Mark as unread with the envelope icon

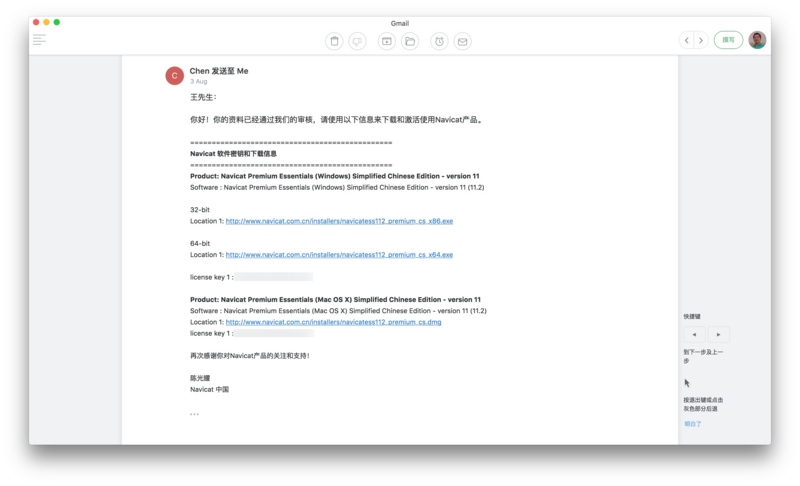[x=462, y=41]
